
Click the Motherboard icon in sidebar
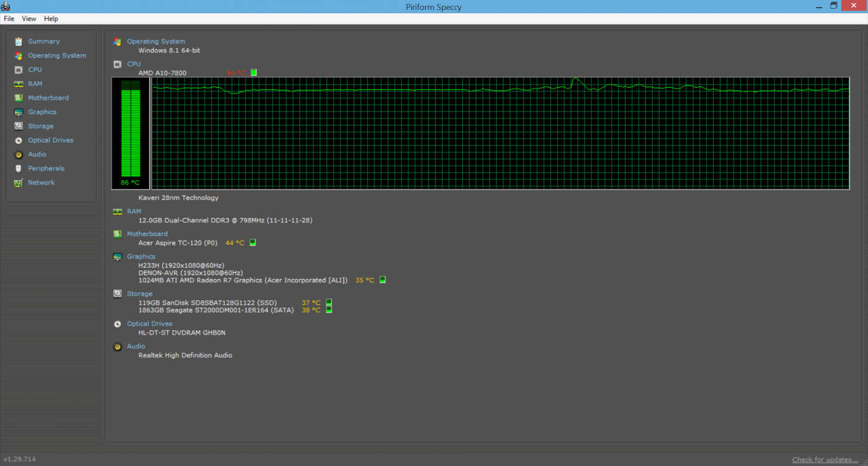pyautogui.click(x=19, y=98)
